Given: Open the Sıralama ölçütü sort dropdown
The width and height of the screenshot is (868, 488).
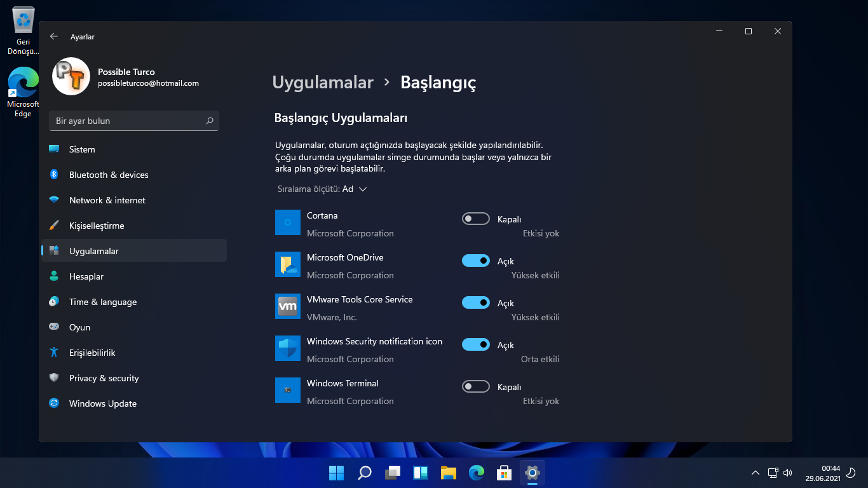Looking at the screenshot, I should click(322, 189).
